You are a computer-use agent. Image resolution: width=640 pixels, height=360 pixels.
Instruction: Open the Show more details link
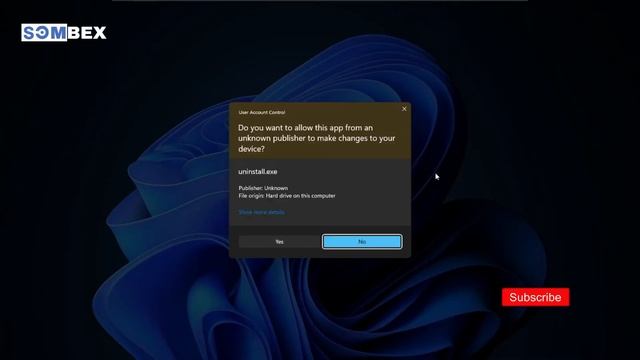(x=262, y=212)
